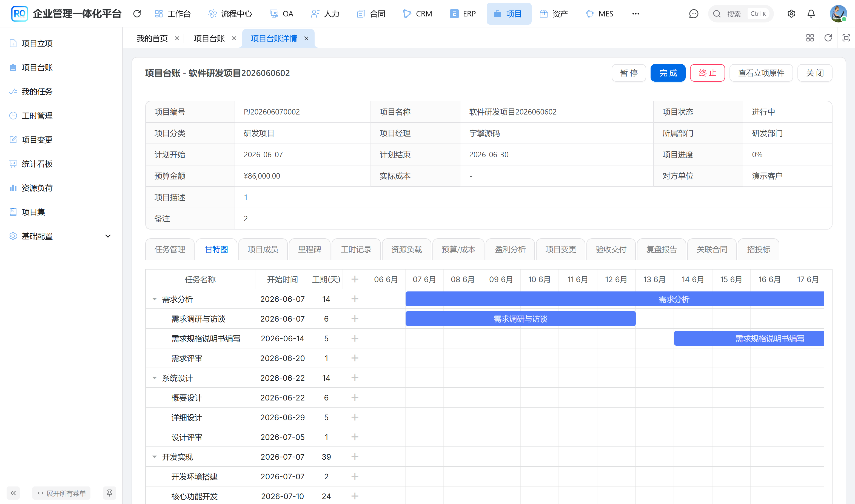This screenshot has width=855, height=504.
Task: Click the 需求调研与访谈 Gantt bar
Action: 520,319
